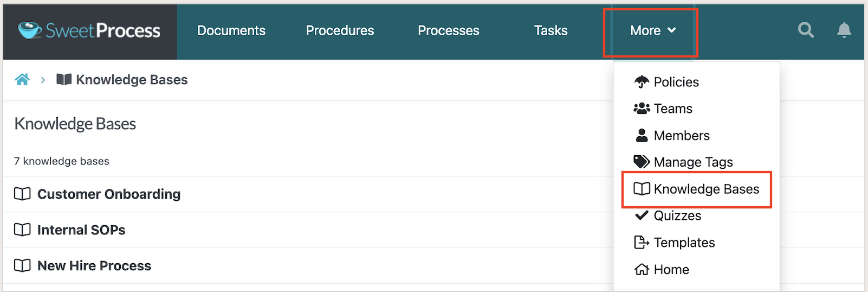Screen dimensions: 868x292
Task: Open Manage Tags from the menu
Action: (683, 162)
